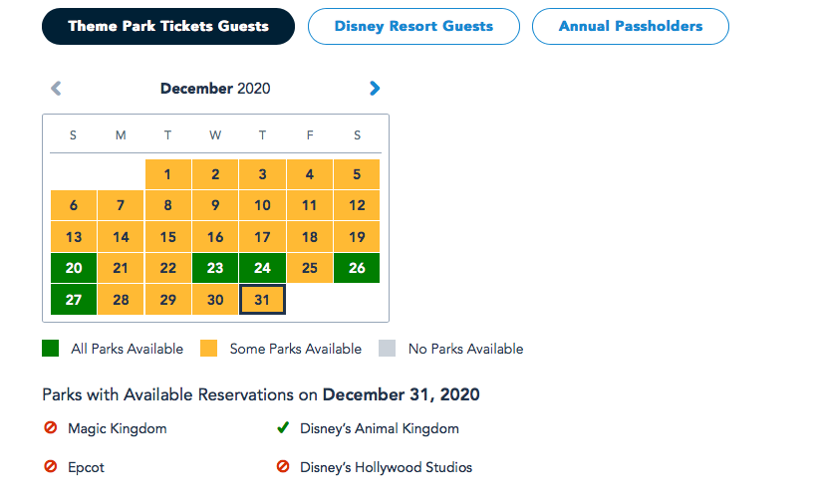Click Magic Kingdom park name

click(x=118, y=429)
